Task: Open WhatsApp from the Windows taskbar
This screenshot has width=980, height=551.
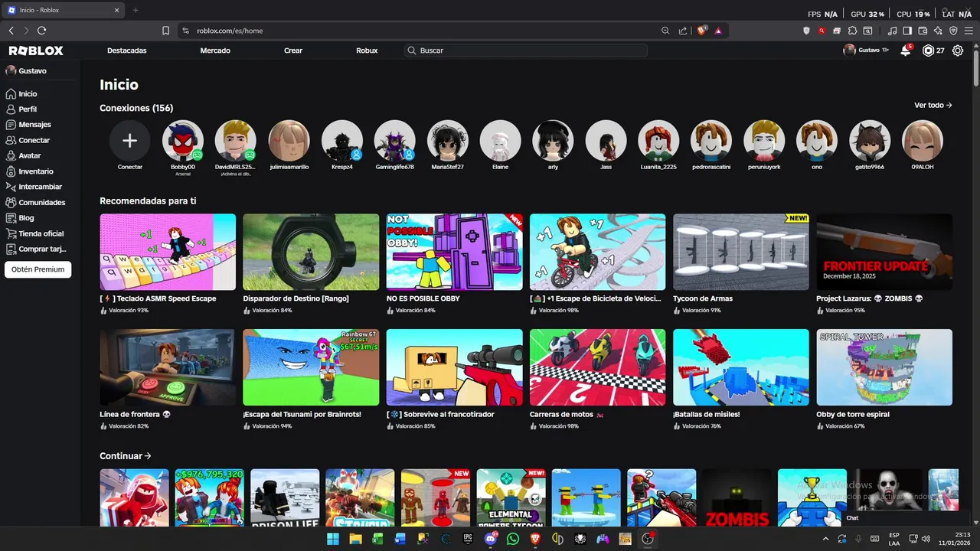Action: pyautogui.click(x=513, y=539)
